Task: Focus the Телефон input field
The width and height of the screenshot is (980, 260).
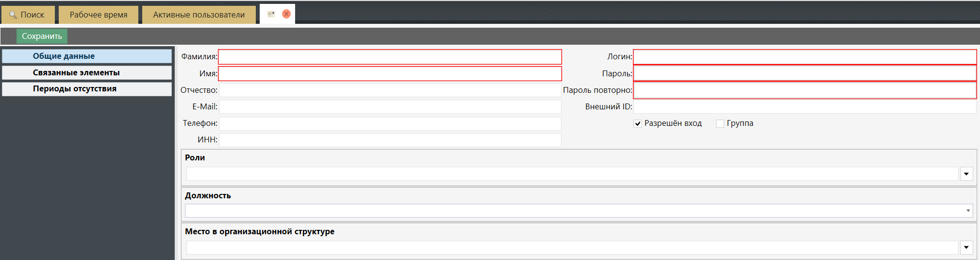Action: pos(390,123)
